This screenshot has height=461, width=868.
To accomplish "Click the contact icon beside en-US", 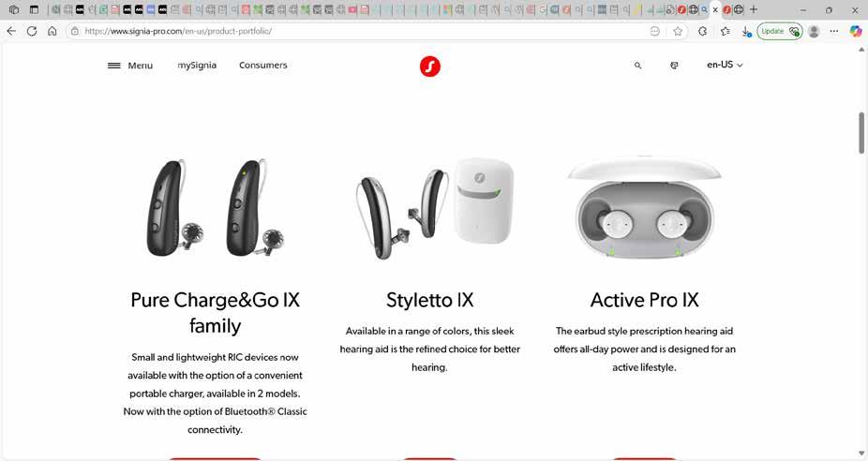I will click(x=674, y=66).
